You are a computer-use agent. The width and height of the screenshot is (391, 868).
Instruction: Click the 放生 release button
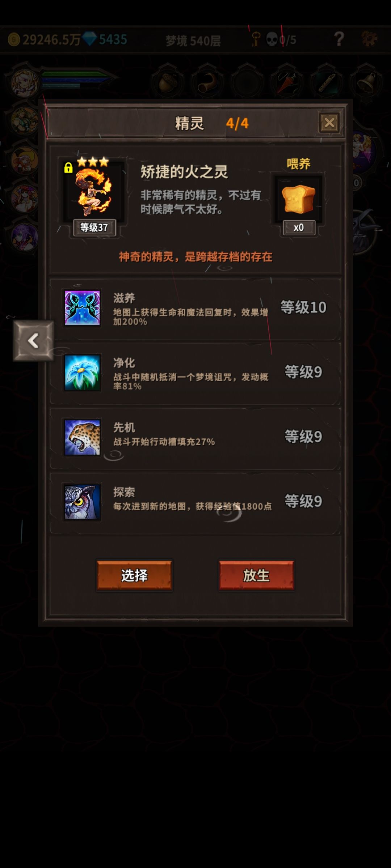(x=256, y=575)
